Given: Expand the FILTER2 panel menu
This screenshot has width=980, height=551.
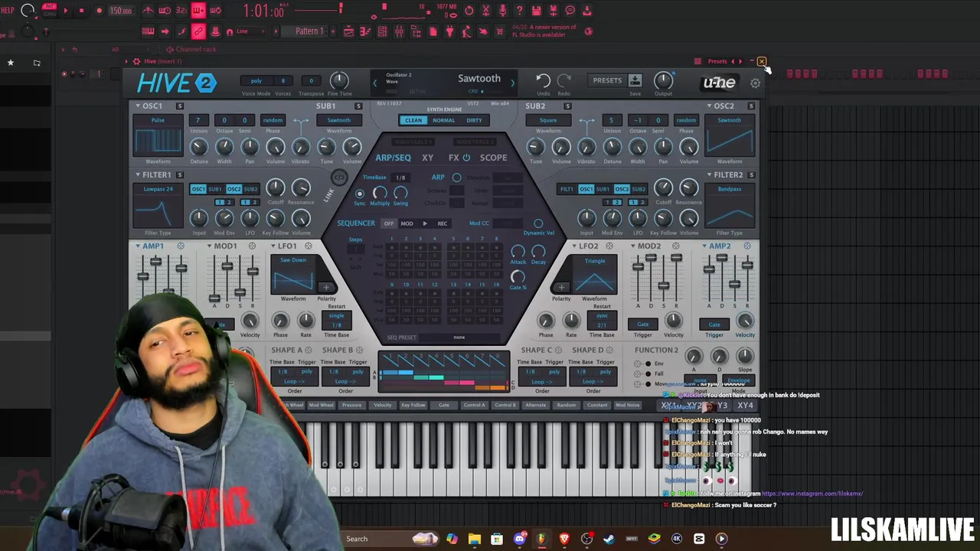Looking at the screenshot, I should (x=709, y=175).
